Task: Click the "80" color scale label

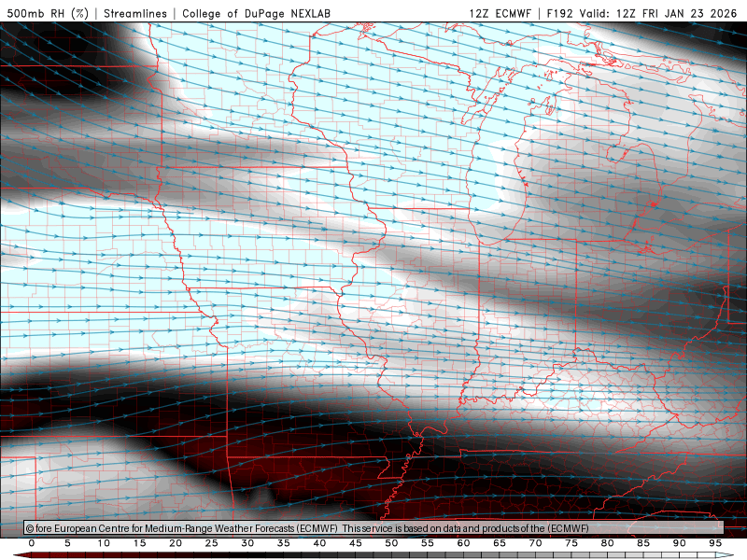Action: click(x=608, y=543)
